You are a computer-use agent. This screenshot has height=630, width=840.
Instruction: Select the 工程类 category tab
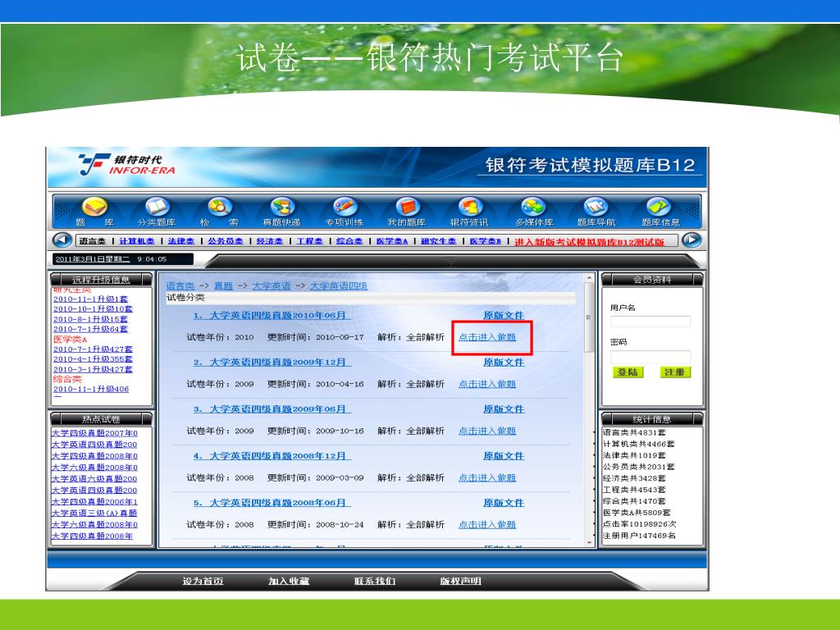[x=309, y=241]
